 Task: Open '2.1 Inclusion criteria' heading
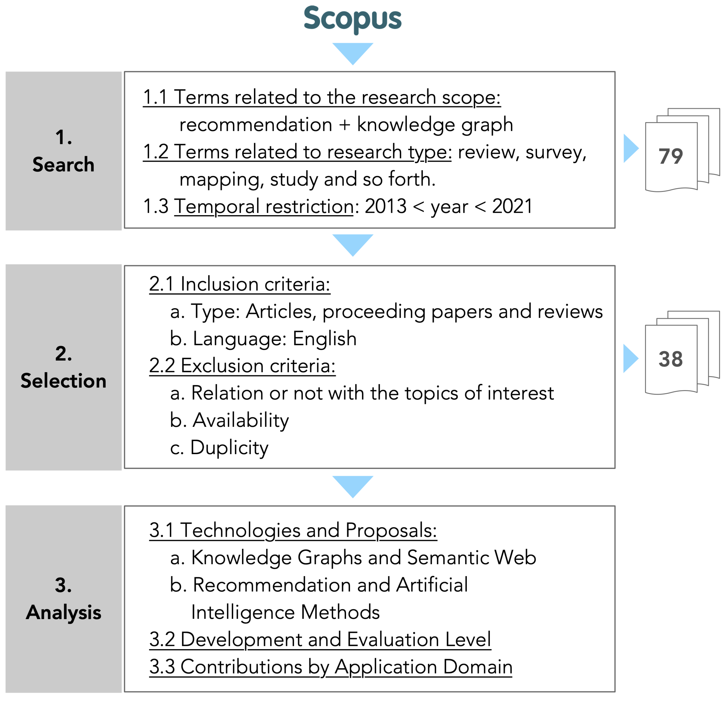[x=239, y=284]
